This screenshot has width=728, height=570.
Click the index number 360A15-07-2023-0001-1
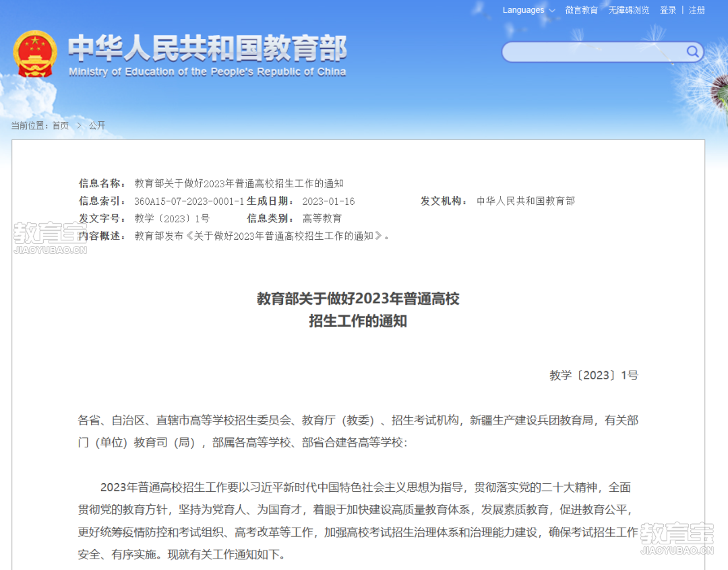[x=189, y=201]
